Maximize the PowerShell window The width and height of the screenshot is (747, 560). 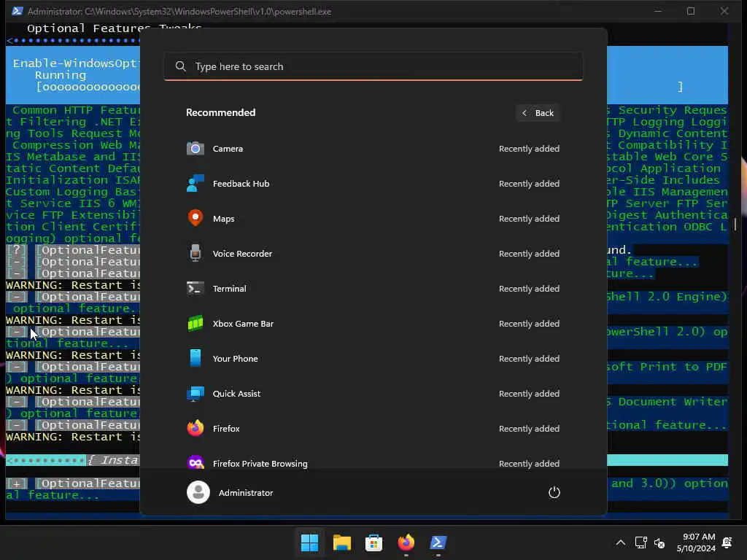point(690,11)
